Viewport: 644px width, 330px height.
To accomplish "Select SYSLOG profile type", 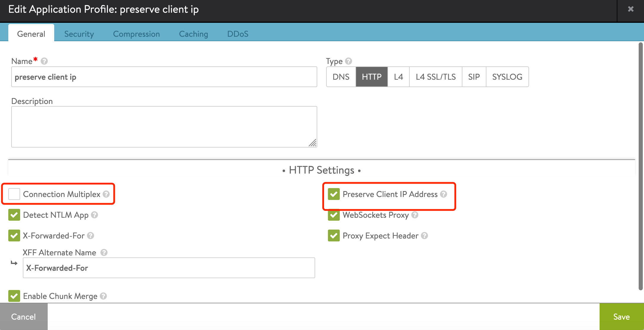I will click(x=507, y=77).
